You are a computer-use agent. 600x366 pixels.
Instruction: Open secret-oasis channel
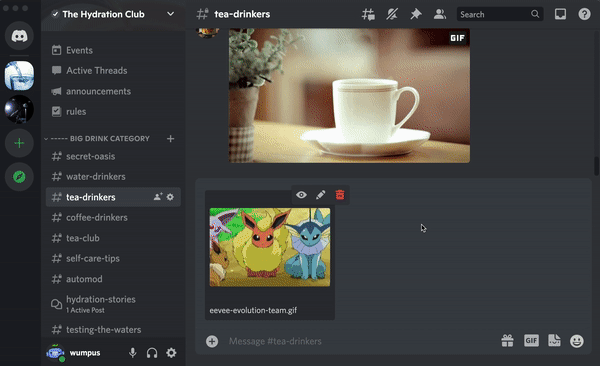pyautogui.click(x=112, y=156)
